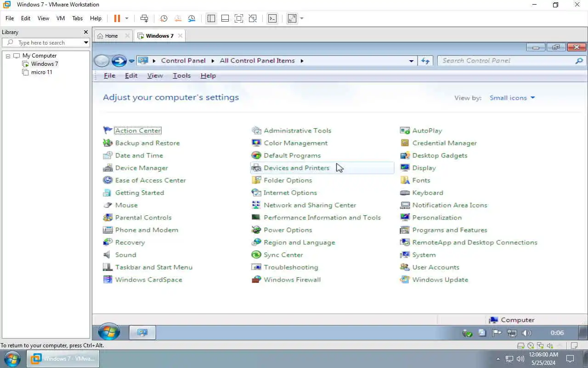Open the Display icon
The width and height of the screenshot is (588, 368).
(405, 168)
